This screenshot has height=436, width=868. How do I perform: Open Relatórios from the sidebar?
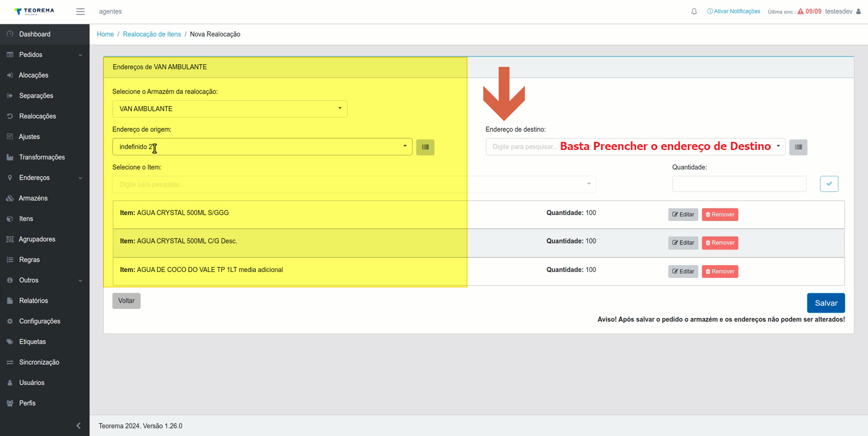coord(45,300)
